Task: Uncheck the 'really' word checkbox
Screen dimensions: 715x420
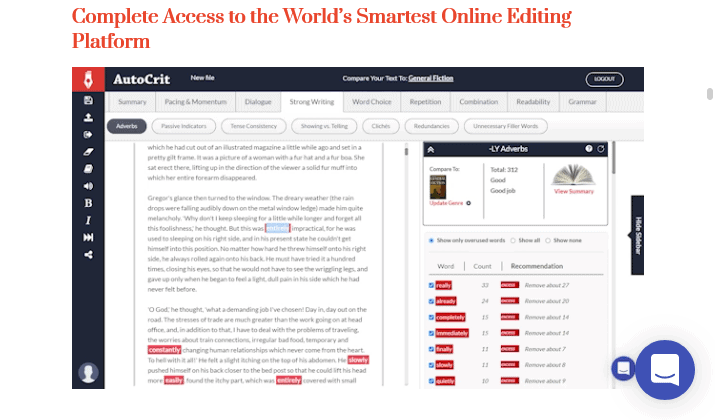Action: click(431, 285)
